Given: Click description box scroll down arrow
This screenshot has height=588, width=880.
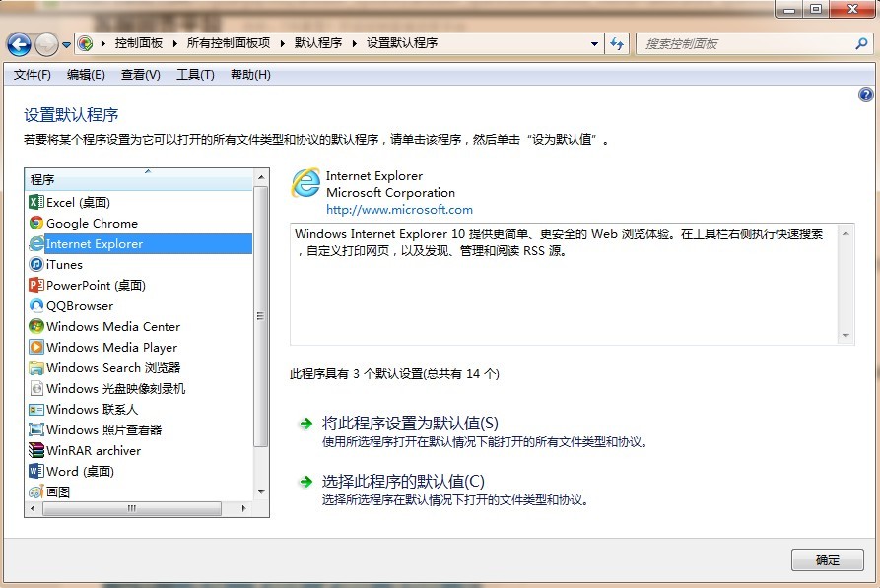Looking at the screenshot, I should [846, 336].
